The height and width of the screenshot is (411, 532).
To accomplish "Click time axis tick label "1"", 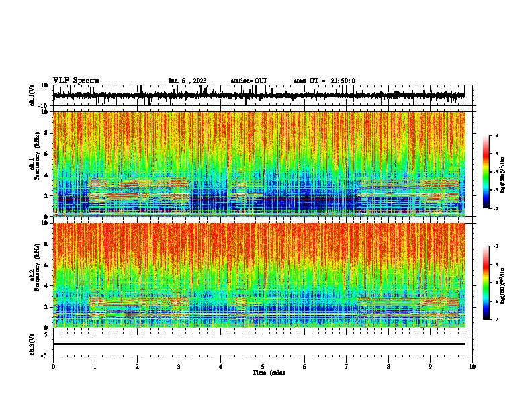I will point(95,367).
